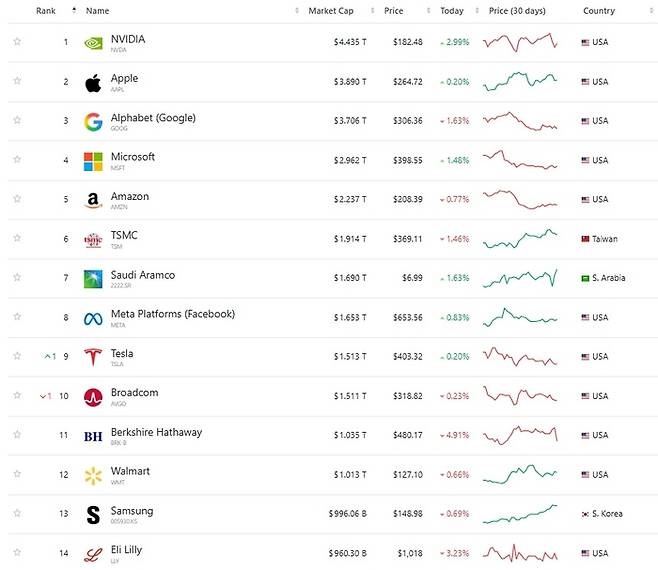Screen dimensions: 658x570
Task: Toggle the favorite star for NVIDIA
Action: 17,43
